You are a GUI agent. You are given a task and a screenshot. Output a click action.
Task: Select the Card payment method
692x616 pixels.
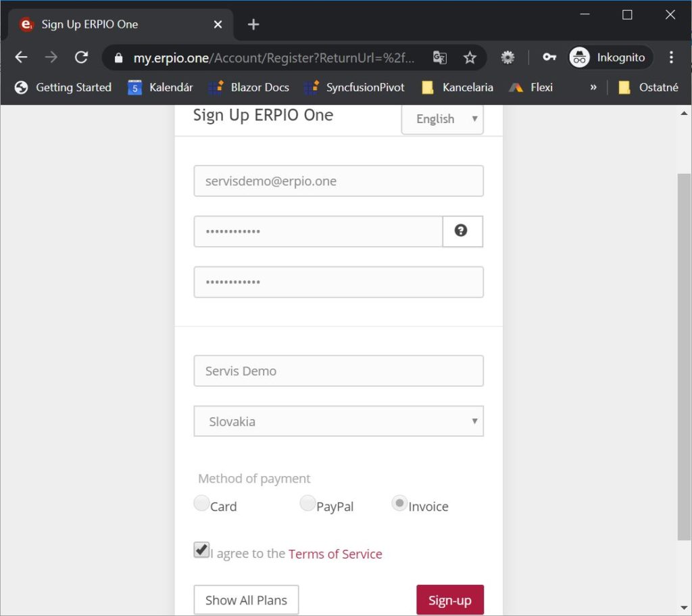[201, 504]
